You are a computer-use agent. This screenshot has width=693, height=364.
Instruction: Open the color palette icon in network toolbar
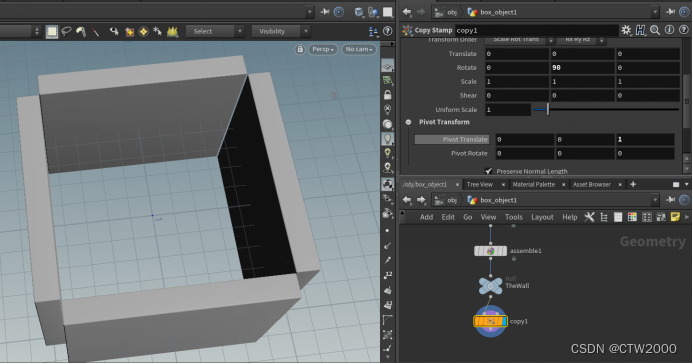(632, 217)
